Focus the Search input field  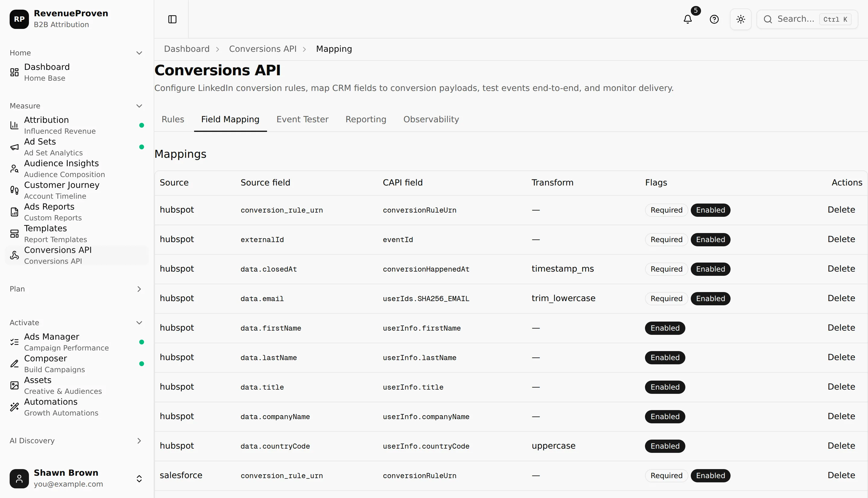point(807,19)
